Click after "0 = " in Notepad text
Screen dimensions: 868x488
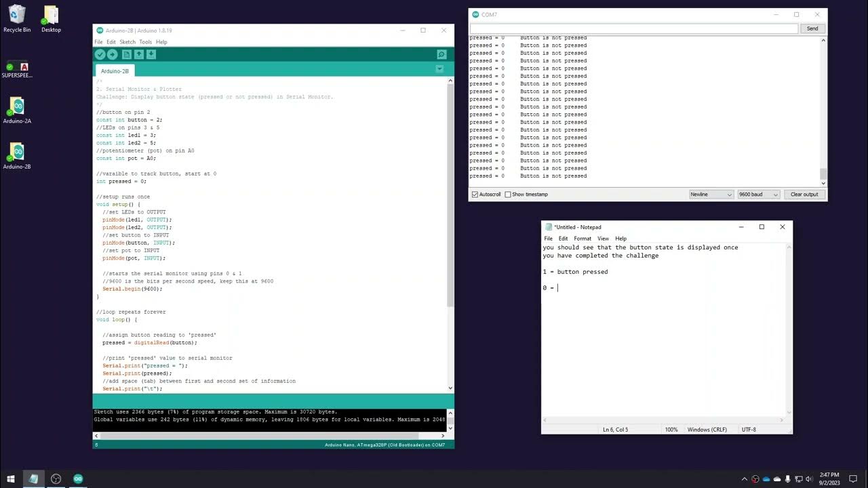(558, 288)
